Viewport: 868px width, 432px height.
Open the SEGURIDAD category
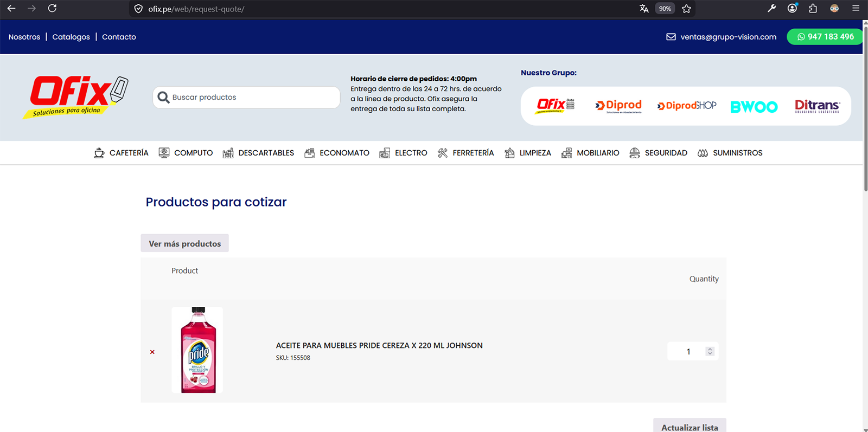click(x=658, y=153)
